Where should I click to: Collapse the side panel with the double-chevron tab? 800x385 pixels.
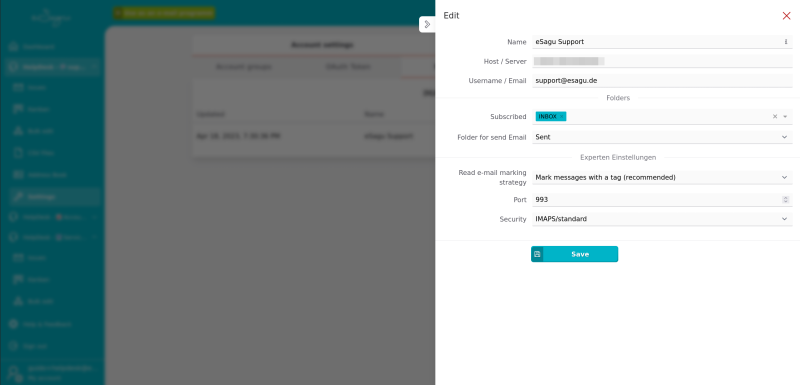tap(427, 24)
